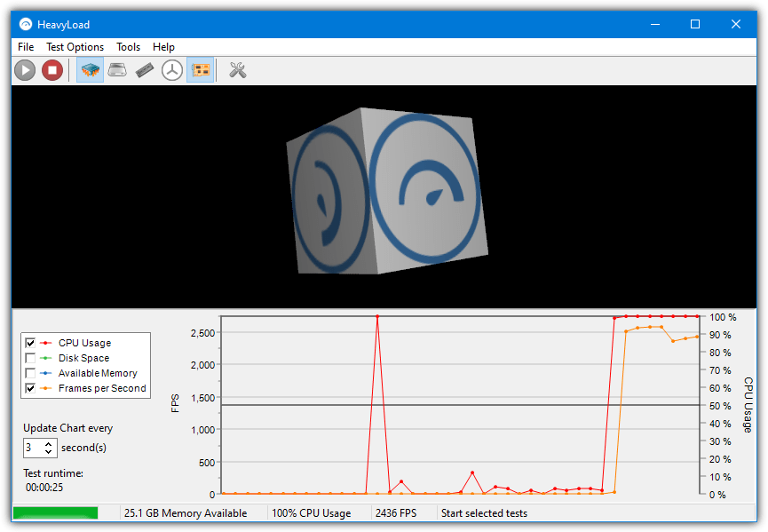Screen dimensions: 768x532
Task: Uncheck the Frames per Second series
Action: point(30,388)
